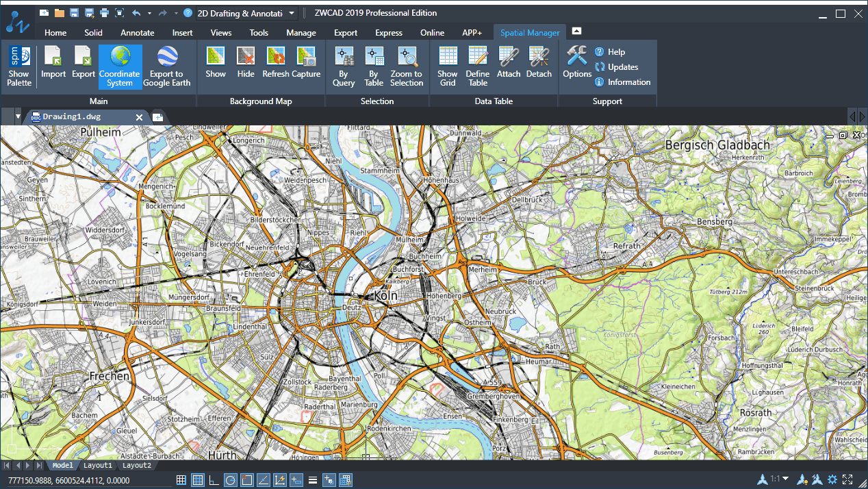The image size is (868, 489).
Task: Select the Spatial Manager tab
Action: pyautogui.click(x=530, y=33)
